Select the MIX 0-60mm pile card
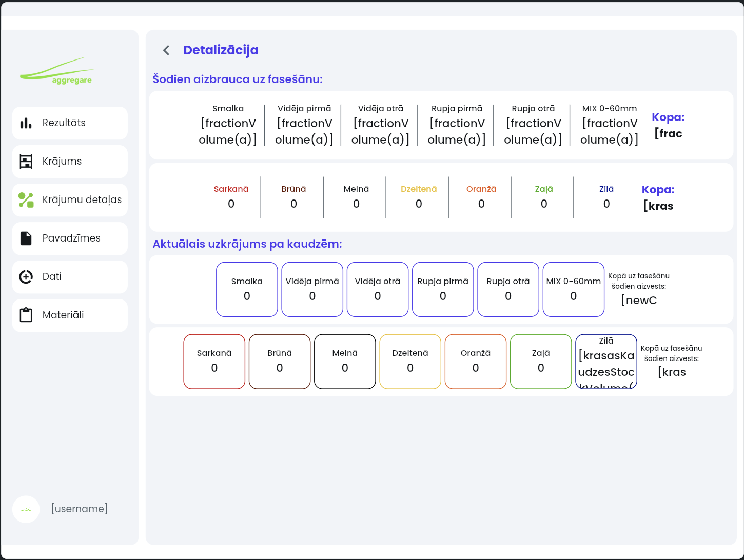The width and height of the screenshot is (744, 560). pyautogui.click(x=574, y=290)
